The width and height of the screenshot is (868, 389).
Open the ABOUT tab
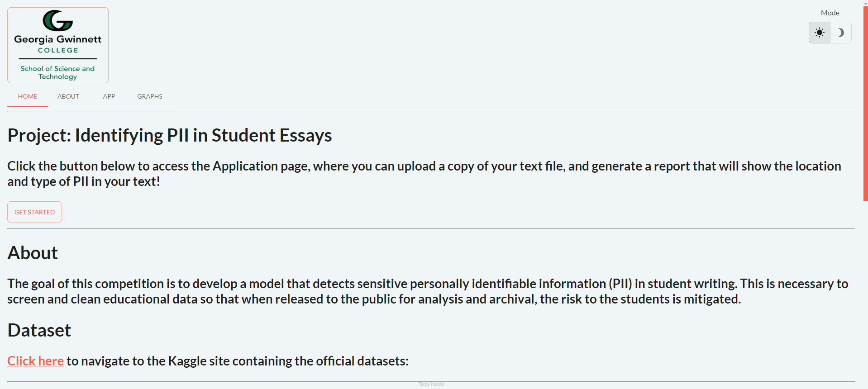point(68,96)
